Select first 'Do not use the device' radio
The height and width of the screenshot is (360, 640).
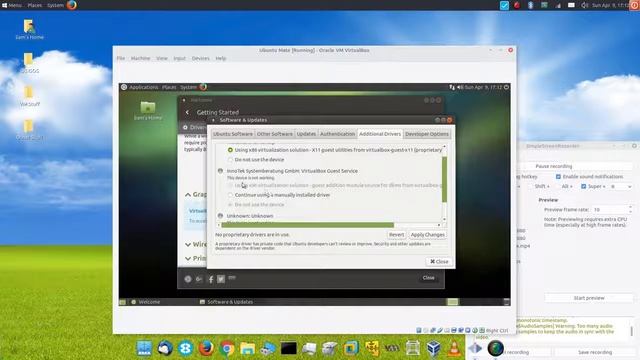tap(230, 160)
